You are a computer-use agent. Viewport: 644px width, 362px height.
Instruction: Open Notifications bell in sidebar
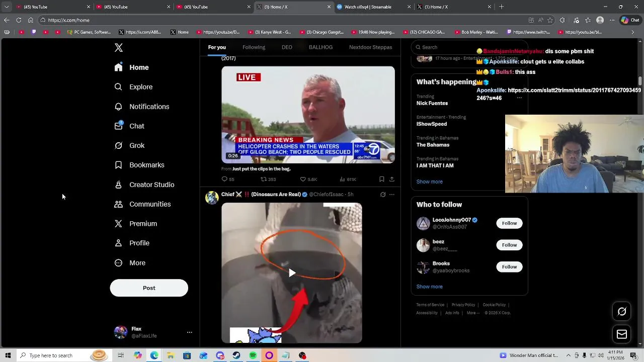141,107
